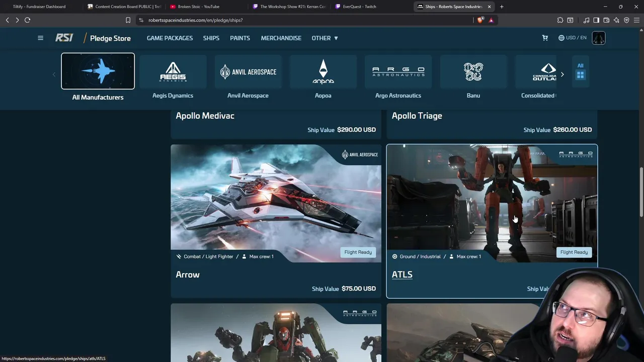
Task: Open the Arrow ship title
Action: point(188,275)
